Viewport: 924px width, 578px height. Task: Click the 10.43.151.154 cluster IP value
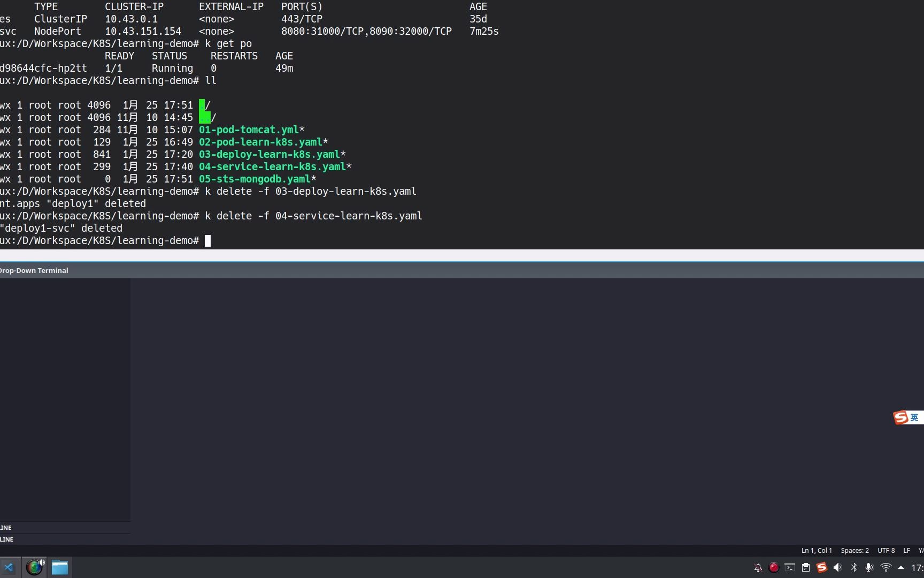[143, 31]
